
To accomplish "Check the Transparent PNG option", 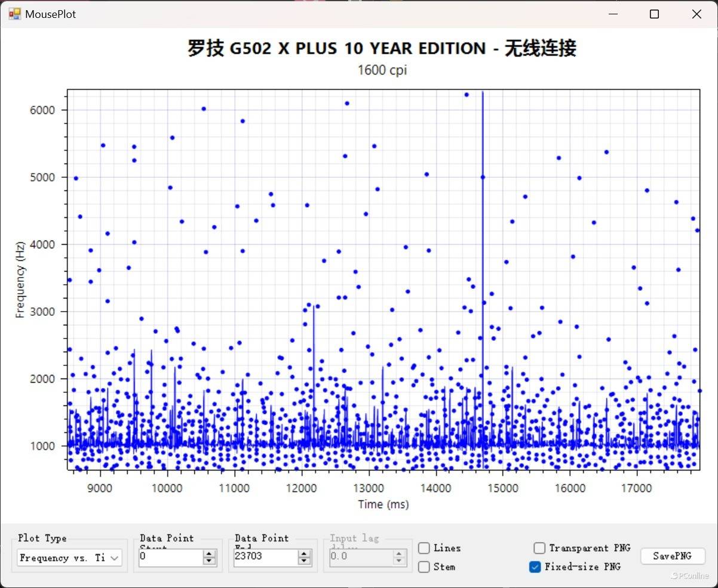I will coord(539,548).
